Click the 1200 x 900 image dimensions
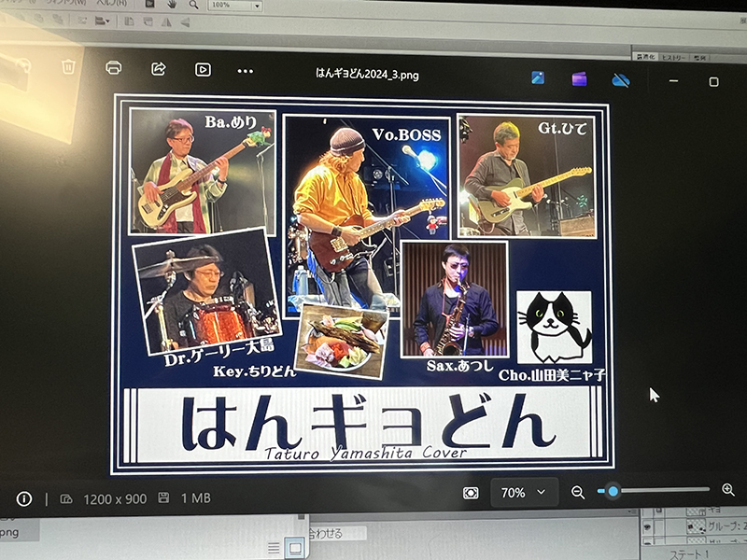 (x=115, y=499)
